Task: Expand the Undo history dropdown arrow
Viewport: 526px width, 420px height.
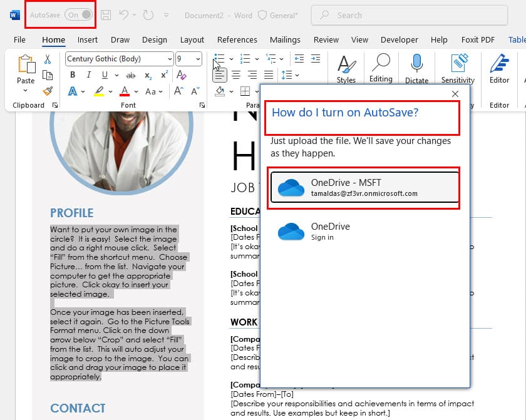Action: (134, 15)
